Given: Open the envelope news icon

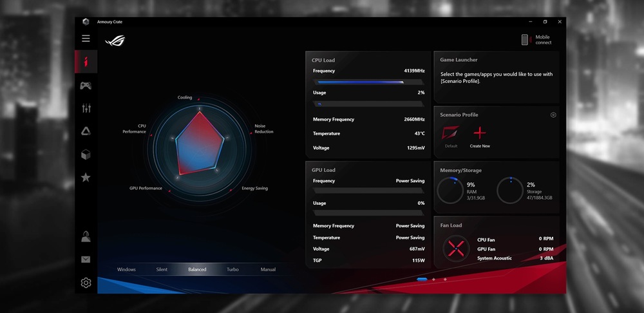Looking at the screenshot, I should click(x=86, y=260).
